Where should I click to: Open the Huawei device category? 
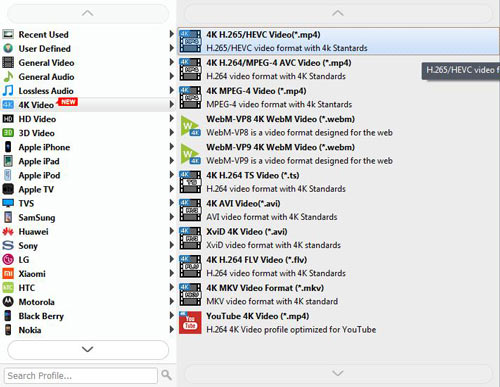[x=88, y=231]
